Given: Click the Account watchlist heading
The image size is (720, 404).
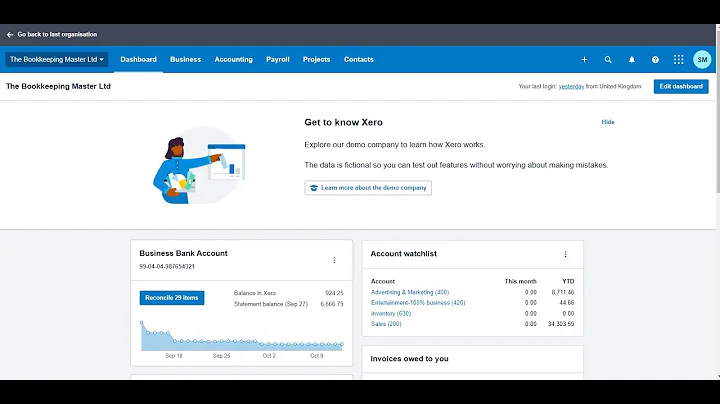Looking at the screenshot, I should pyautogui.click(x=403, y=254).
